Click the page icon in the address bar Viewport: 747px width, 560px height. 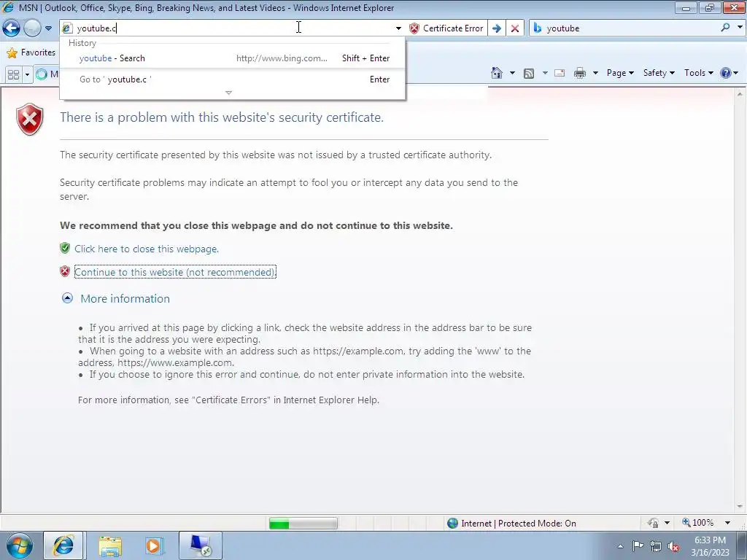(x=67, y=28)
